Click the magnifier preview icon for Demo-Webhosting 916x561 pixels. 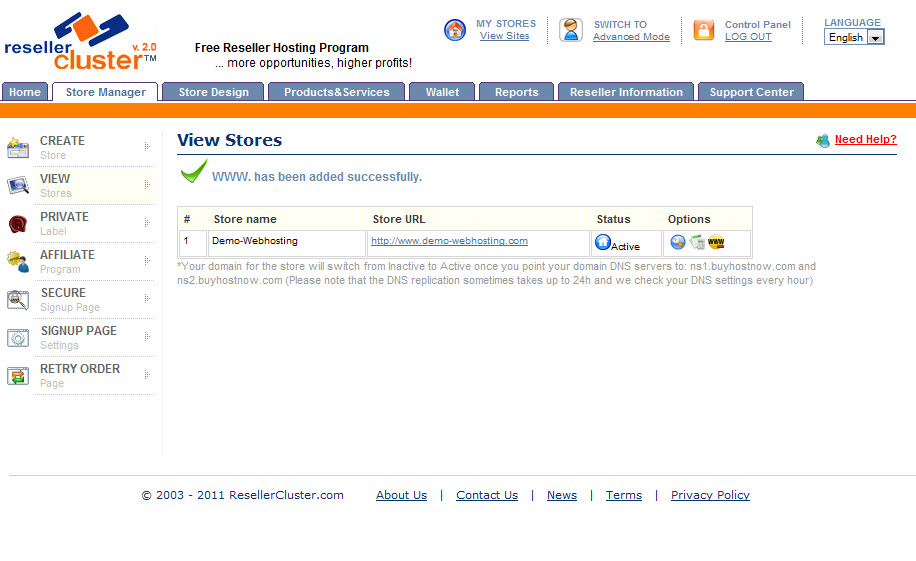click(678, 242)
